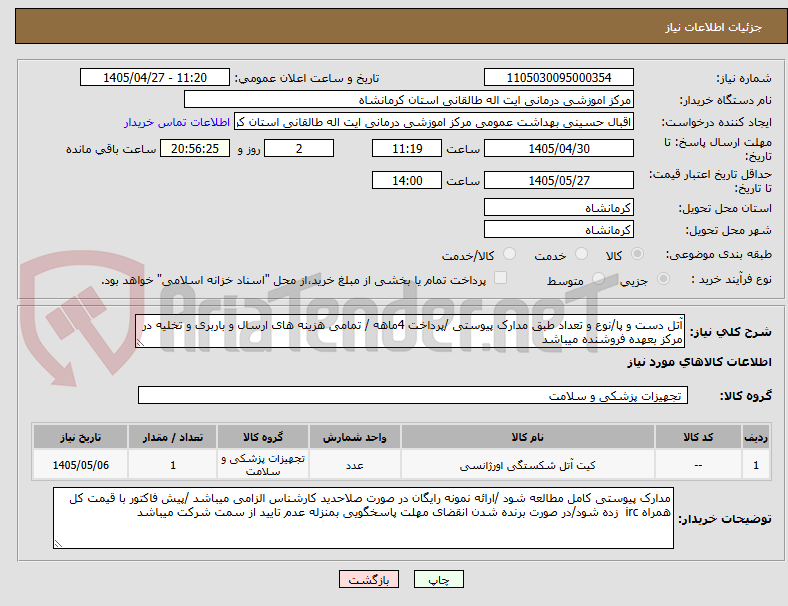Click the گروه کالا column header
This screenshot has height=606, width=788.
pyautogui.click(x=263, y=437)
